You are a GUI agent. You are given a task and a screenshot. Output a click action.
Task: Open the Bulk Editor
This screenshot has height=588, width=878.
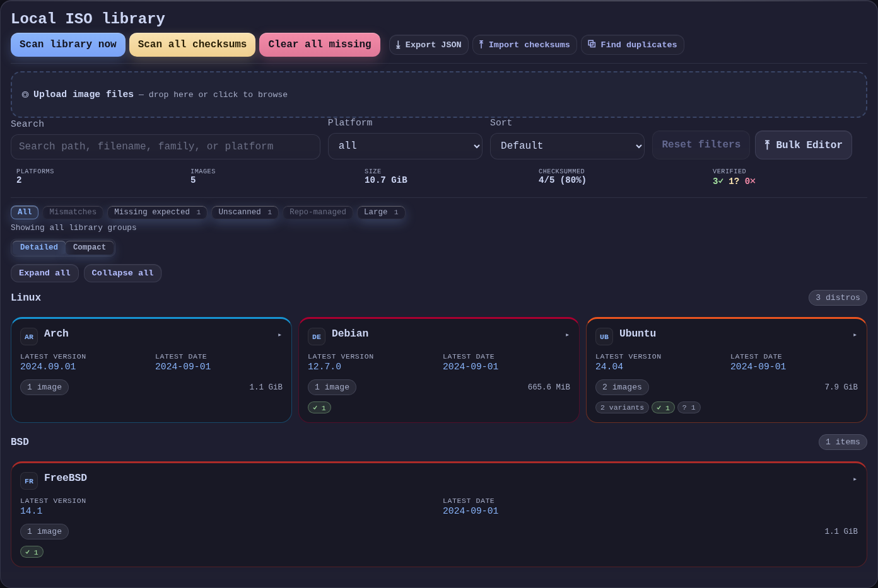click(804, 145)
